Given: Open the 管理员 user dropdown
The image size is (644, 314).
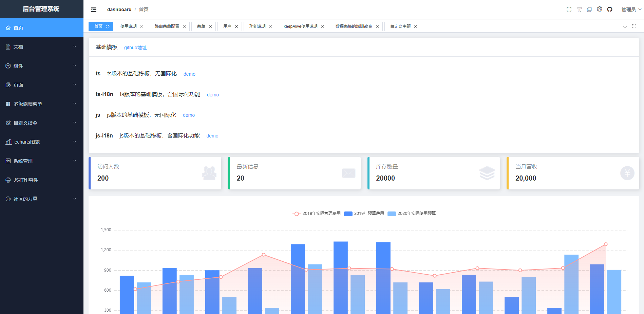Looking at the screenshot, I should pyautogui.click(x=631, y=10).
